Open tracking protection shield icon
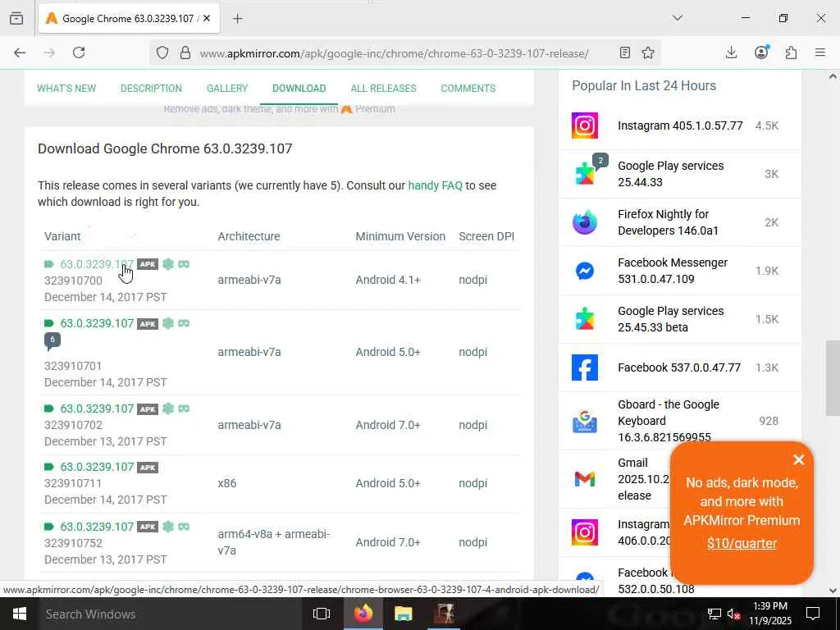 click(162, 52)
